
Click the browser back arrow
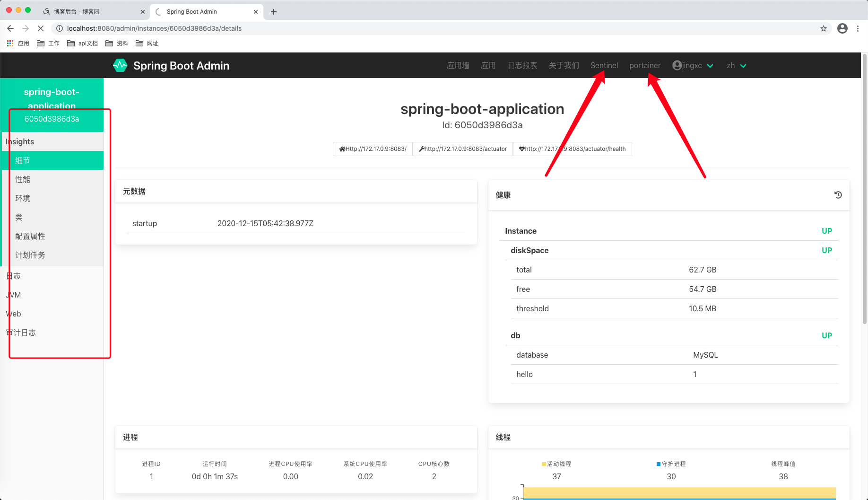pos(10,28)
